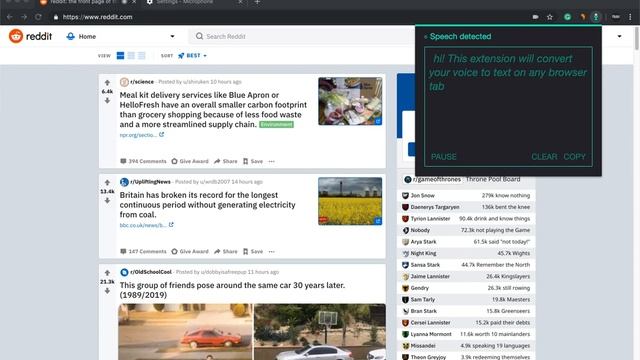Select the Night King pool board row
The height and width of the screenshot is (360, 640).
[466, 253]
